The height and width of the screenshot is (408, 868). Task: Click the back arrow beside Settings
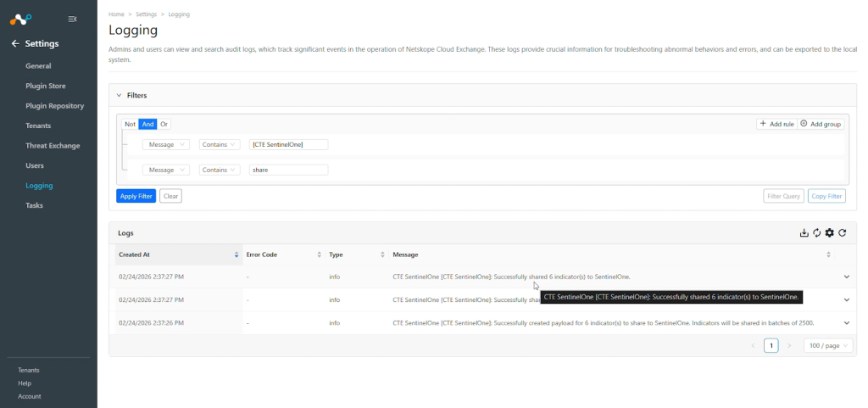coord(15,44)
